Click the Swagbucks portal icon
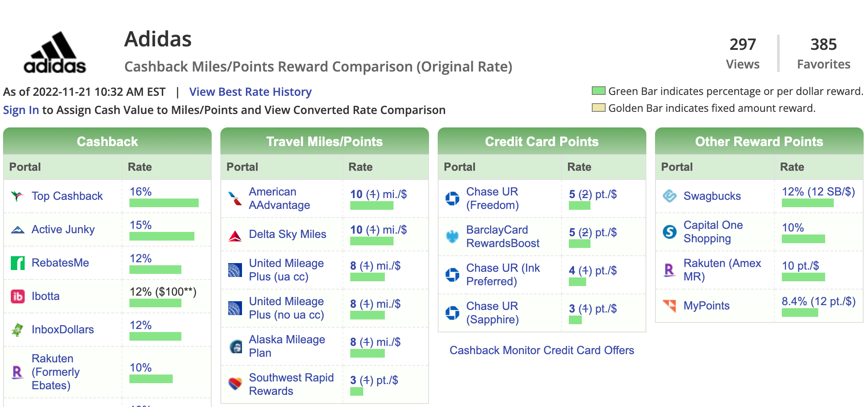 (670, 196)
